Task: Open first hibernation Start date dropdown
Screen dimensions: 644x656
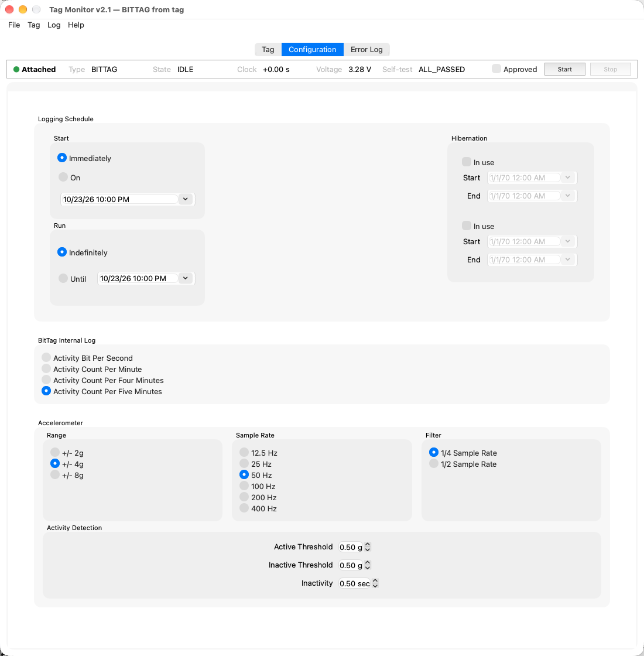Action: tap(567, 178)
